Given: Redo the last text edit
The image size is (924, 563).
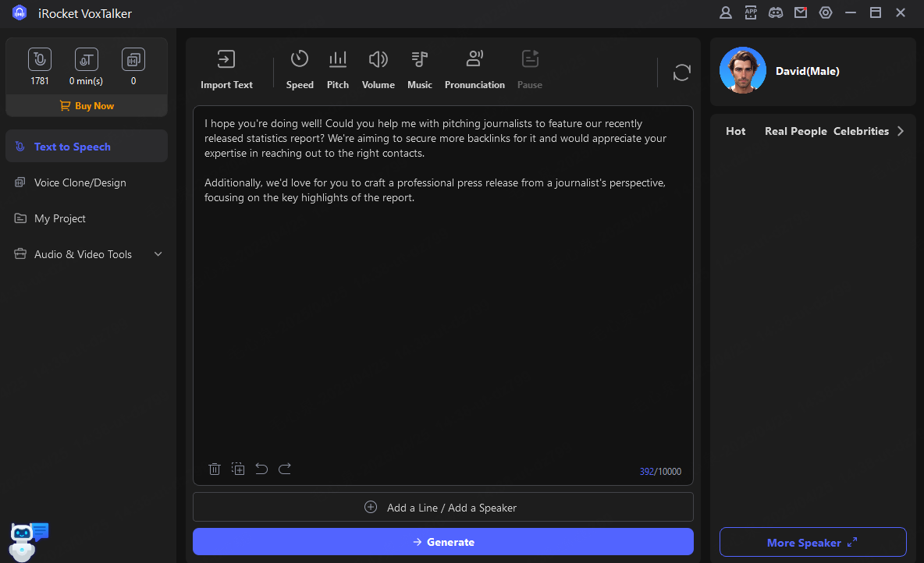Looking at the screenshot, I should tap(284, 469).
